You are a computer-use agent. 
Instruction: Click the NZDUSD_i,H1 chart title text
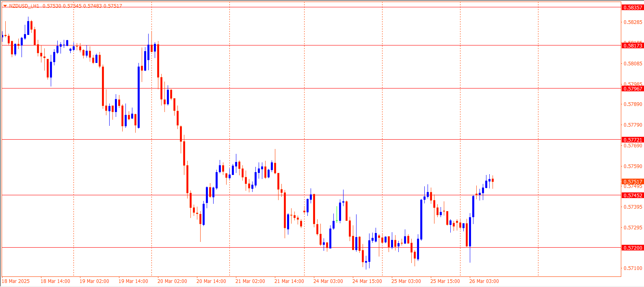(24, 6)
